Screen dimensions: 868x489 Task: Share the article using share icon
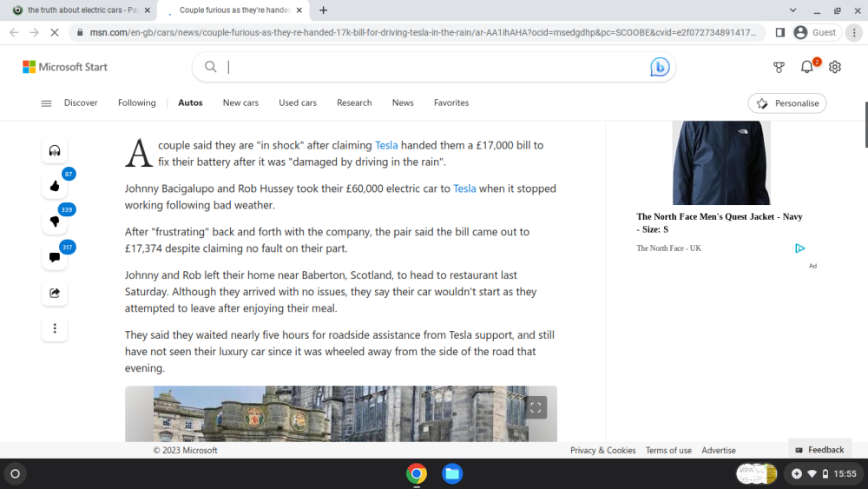tap(54, 293)
